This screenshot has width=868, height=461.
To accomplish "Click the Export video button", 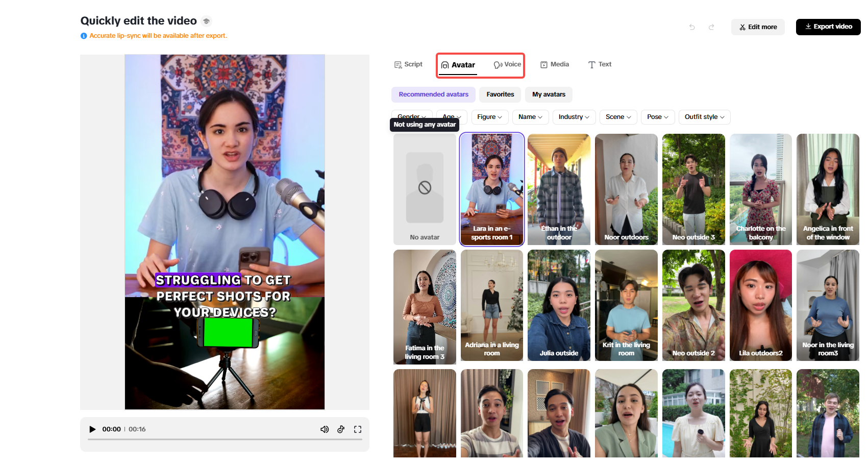I will click(x=828, y=27).
